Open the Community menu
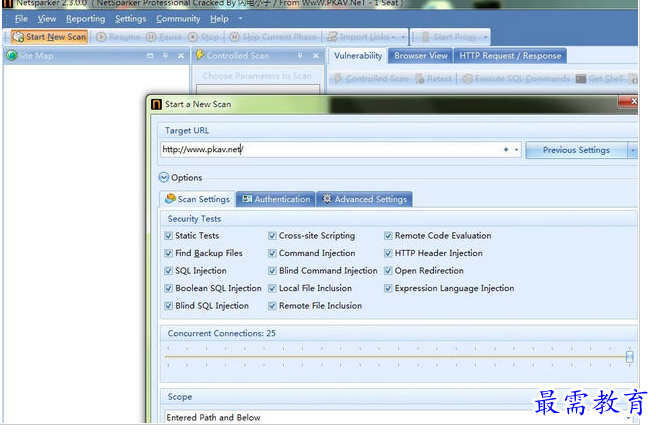The image size is (656, 434). (x=178, y=19)
